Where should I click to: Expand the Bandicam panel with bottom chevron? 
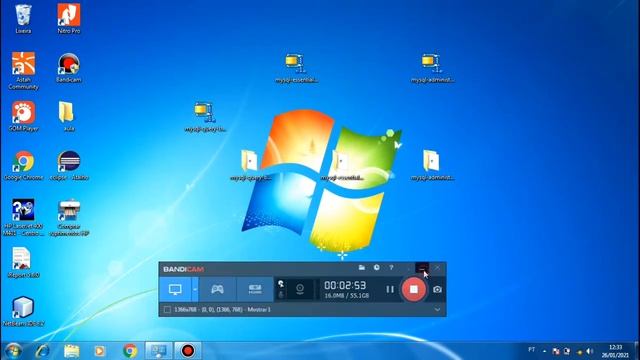(437, 310)
